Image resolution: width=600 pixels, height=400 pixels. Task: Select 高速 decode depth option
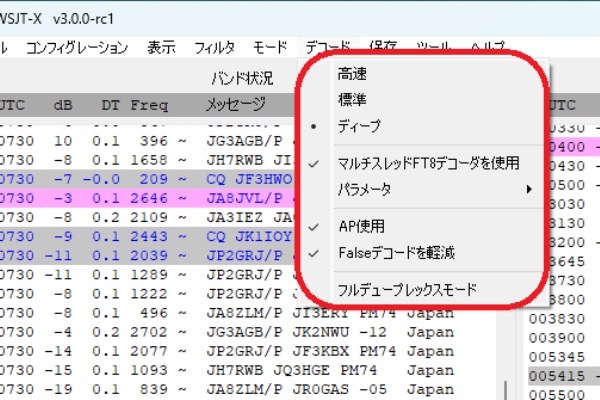pyautogui.click(x=352, y=74)
